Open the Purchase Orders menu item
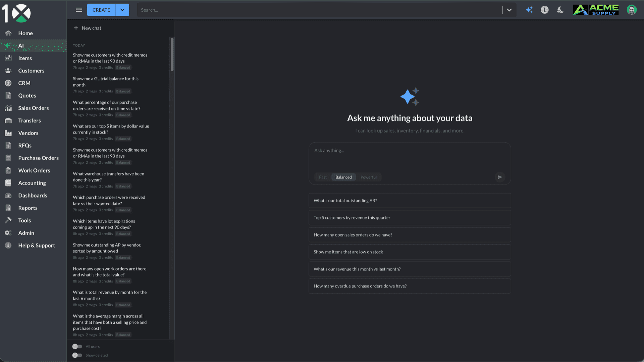 33,158
